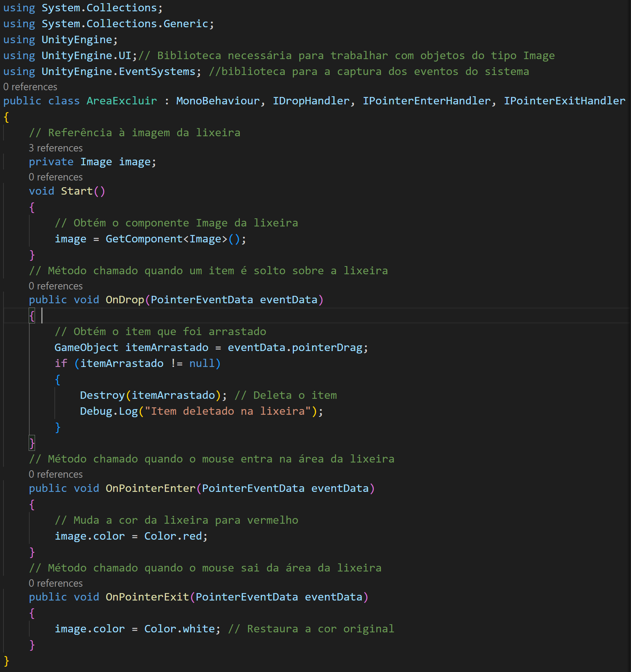Click "0 references" above the Start method
Image resolution: width=631 pixels, height=672 pixels.
pos(56,177)
